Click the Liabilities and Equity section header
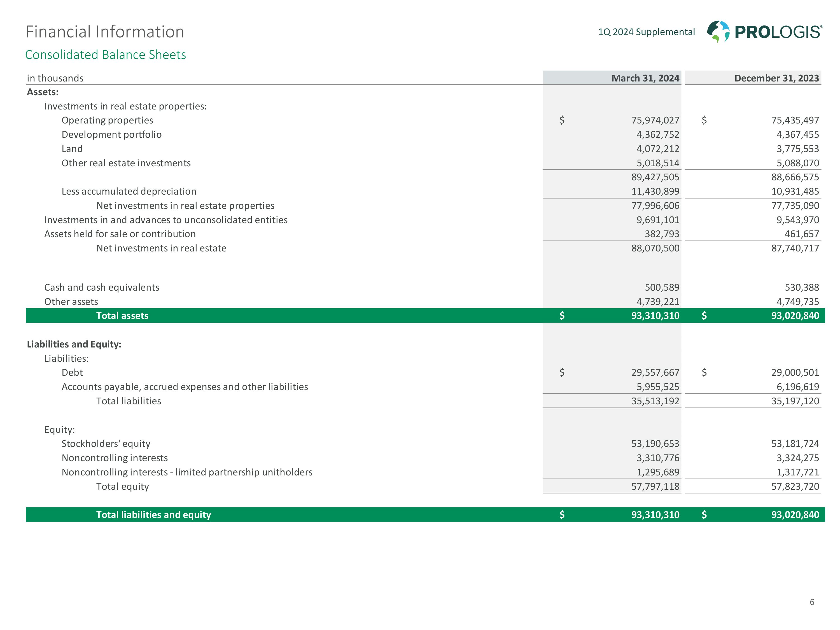The height and width of the screenshot is (630, 840). point(74,344)
